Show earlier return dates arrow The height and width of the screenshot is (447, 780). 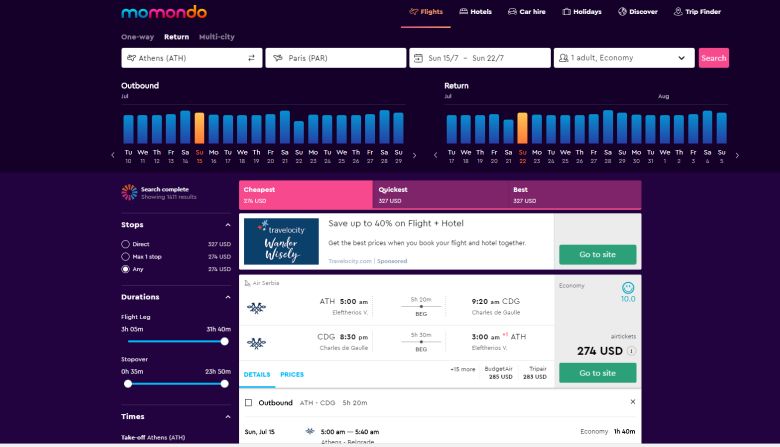[435, 155]
